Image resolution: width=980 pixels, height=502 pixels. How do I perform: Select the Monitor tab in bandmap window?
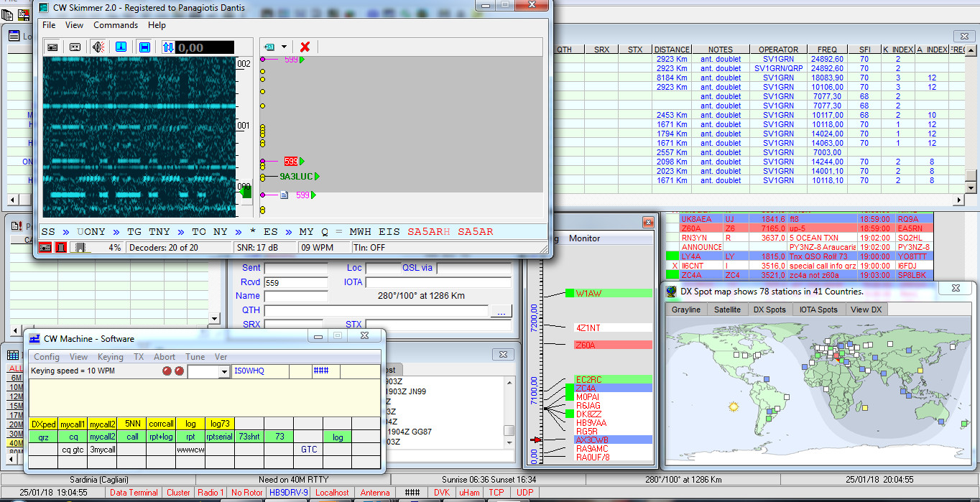[x=584, y=238]
